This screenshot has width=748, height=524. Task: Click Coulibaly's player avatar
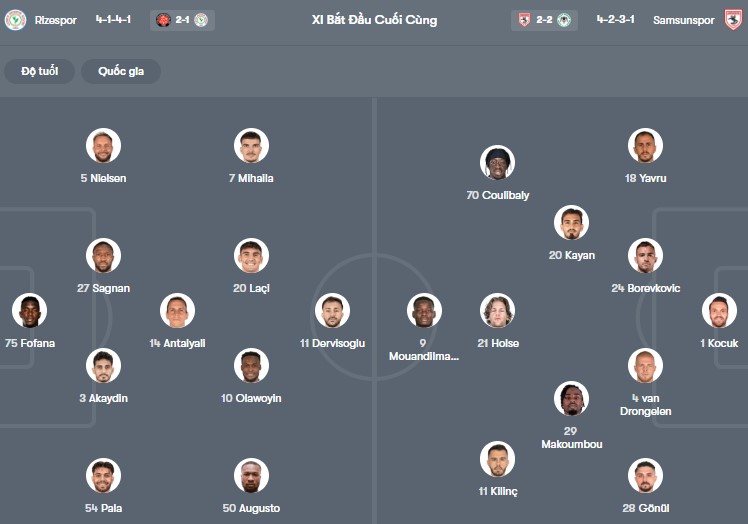[497, 162]
